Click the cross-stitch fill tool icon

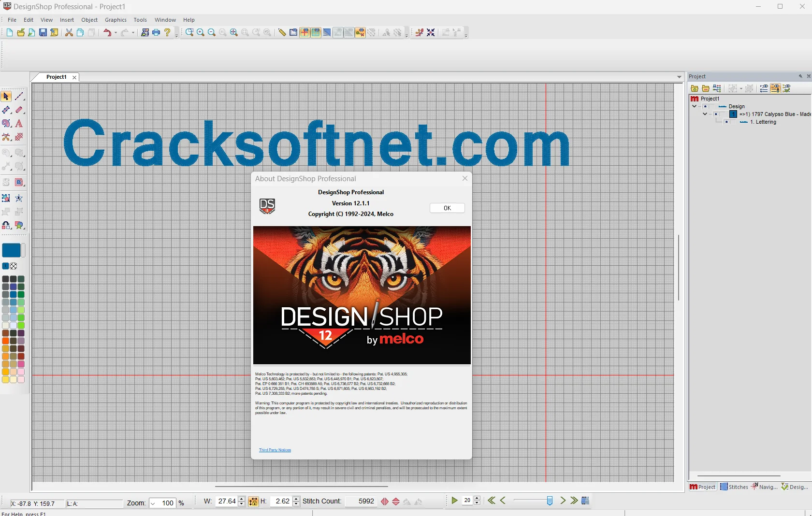click(x=19, y=137)
